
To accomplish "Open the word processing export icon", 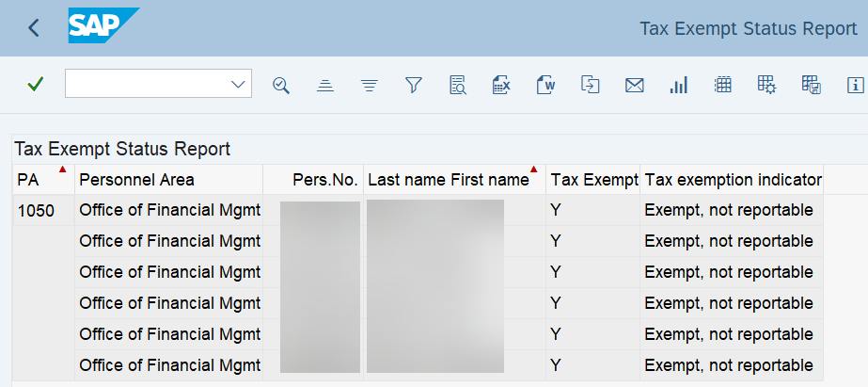I will coord(546,85).
